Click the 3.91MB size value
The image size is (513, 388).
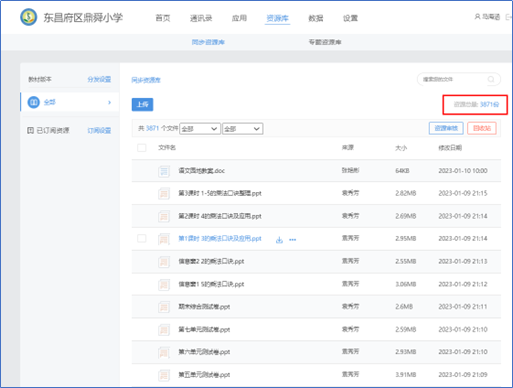point(406,375)
